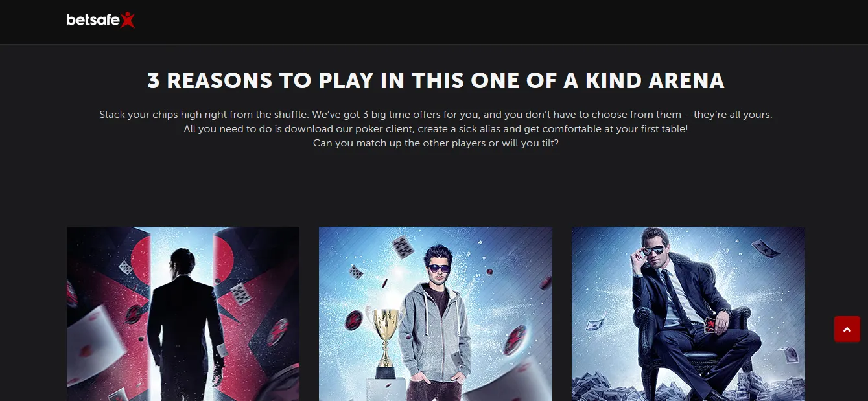Click the Betsafe logo text
Image resolution: width=868 pixels, height=401 pixels.
click(x=93, y=20)
